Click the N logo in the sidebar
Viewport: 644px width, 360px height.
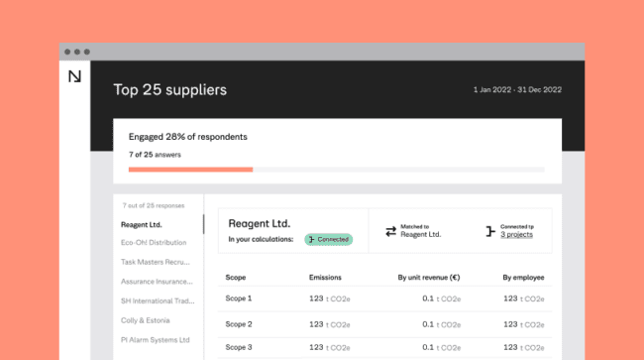pos(74,76)
